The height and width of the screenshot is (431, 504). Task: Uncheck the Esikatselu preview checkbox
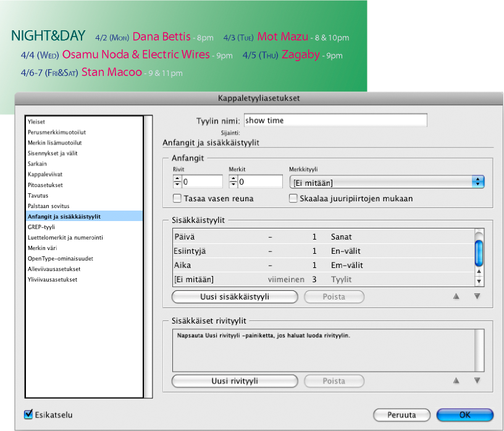click(x=28, y=414)
